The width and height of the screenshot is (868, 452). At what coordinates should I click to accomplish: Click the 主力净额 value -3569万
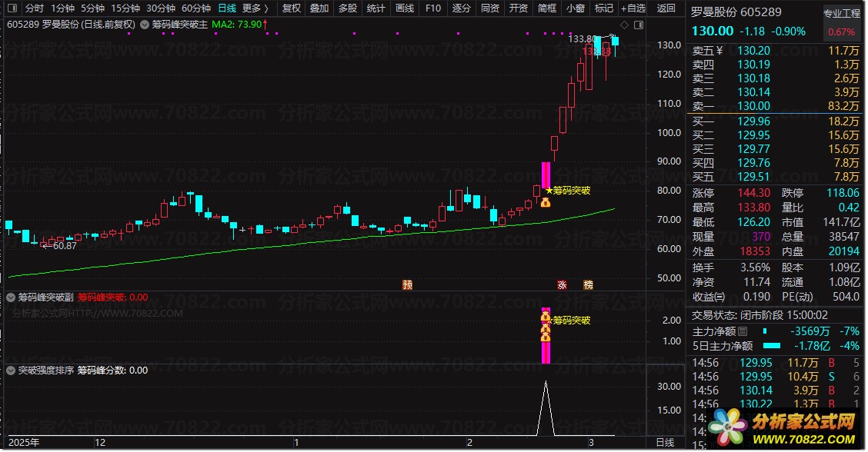(810, 331)
